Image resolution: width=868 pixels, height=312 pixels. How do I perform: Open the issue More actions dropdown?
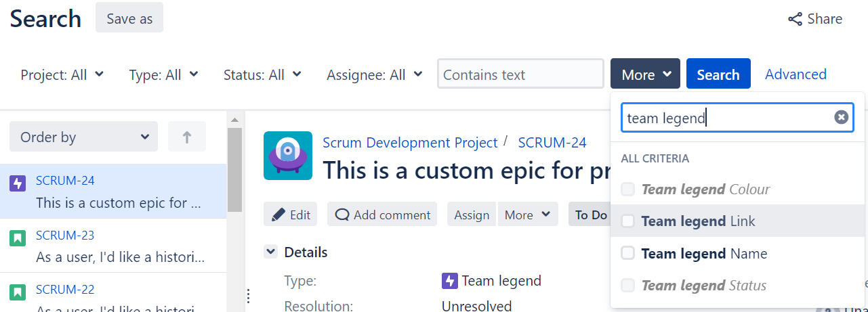point(528,215)
